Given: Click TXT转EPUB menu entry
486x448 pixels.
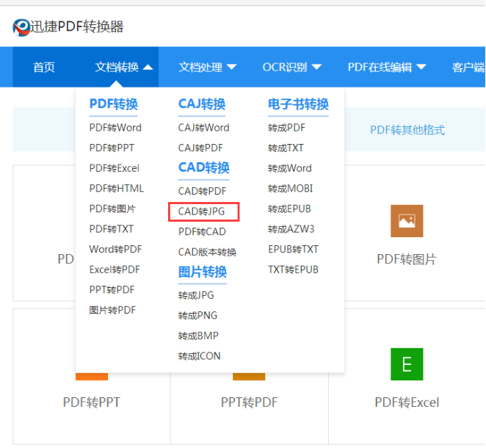Looking at the screenshot, I should pos(293,270).
